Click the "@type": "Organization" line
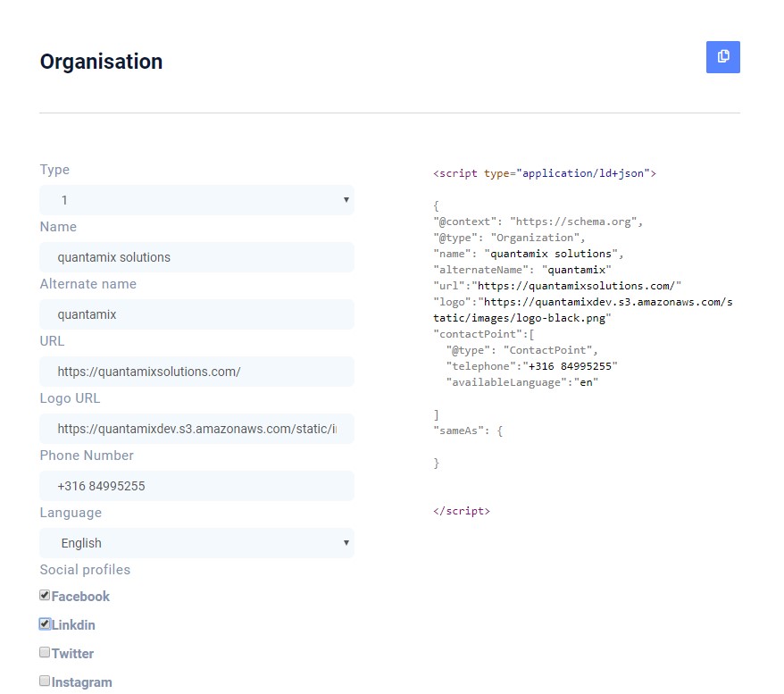 (509, 238)
